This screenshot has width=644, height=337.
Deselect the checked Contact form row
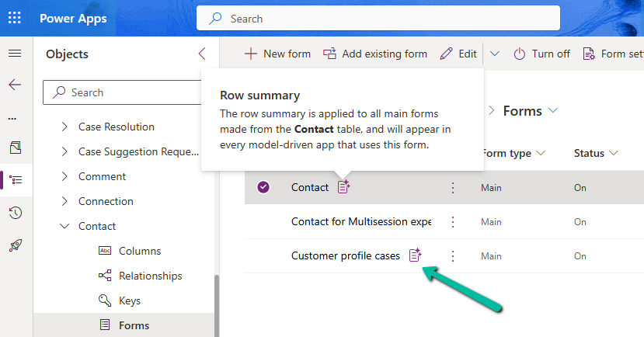click(263, 187)
